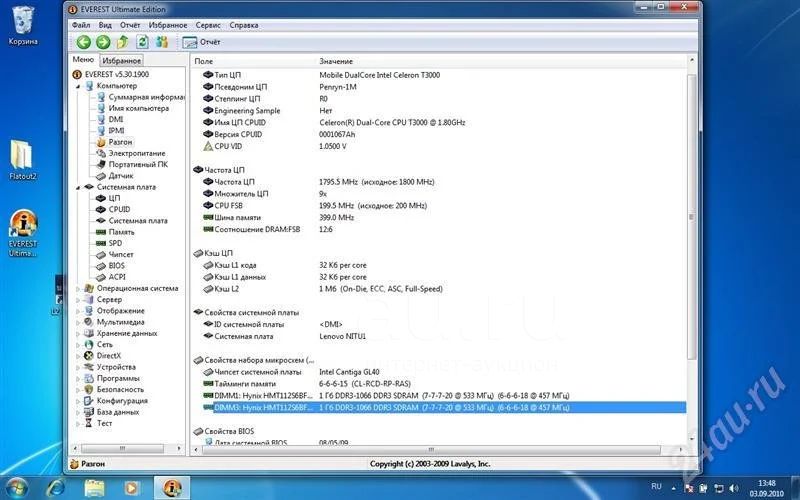Expand the Сервер tree node

[x=78, y=300]
